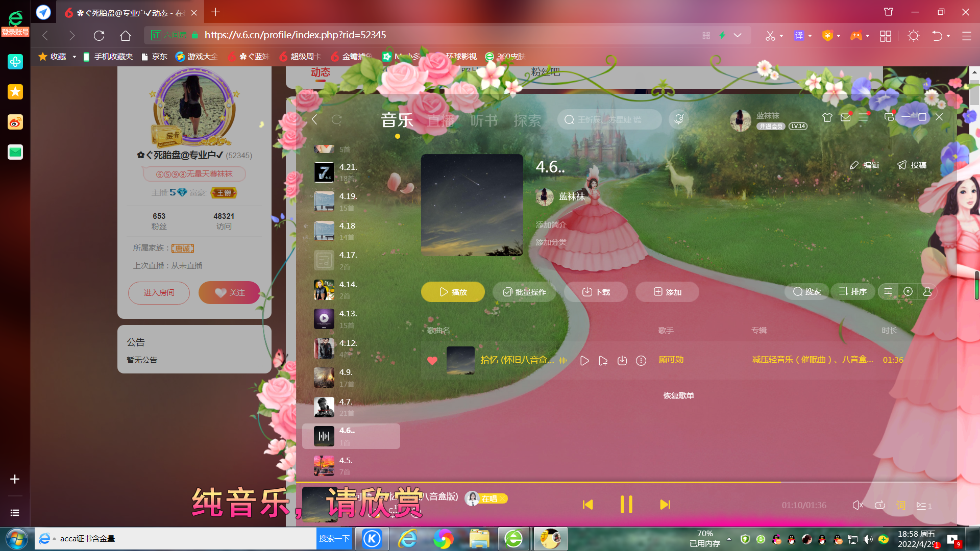
Task: Open 批量操作 batch operations
Action: pyautogui.click(x=524, y=292)
